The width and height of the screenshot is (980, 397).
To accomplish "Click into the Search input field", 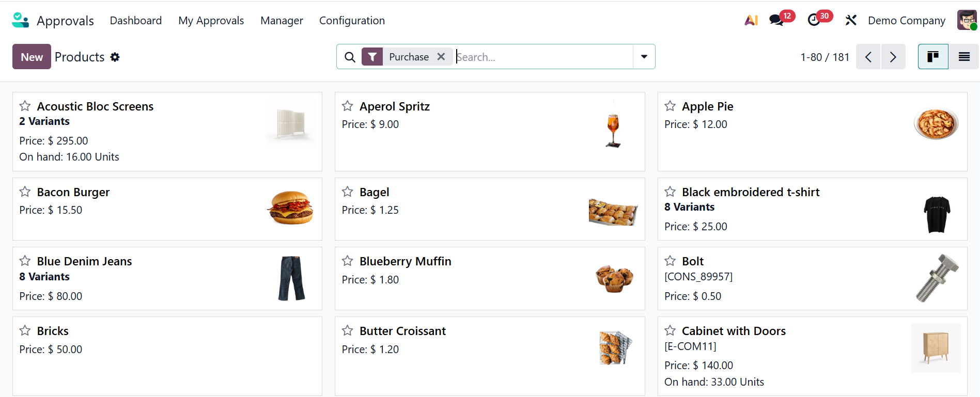I will pyautogui.click(x=542, y=57).
